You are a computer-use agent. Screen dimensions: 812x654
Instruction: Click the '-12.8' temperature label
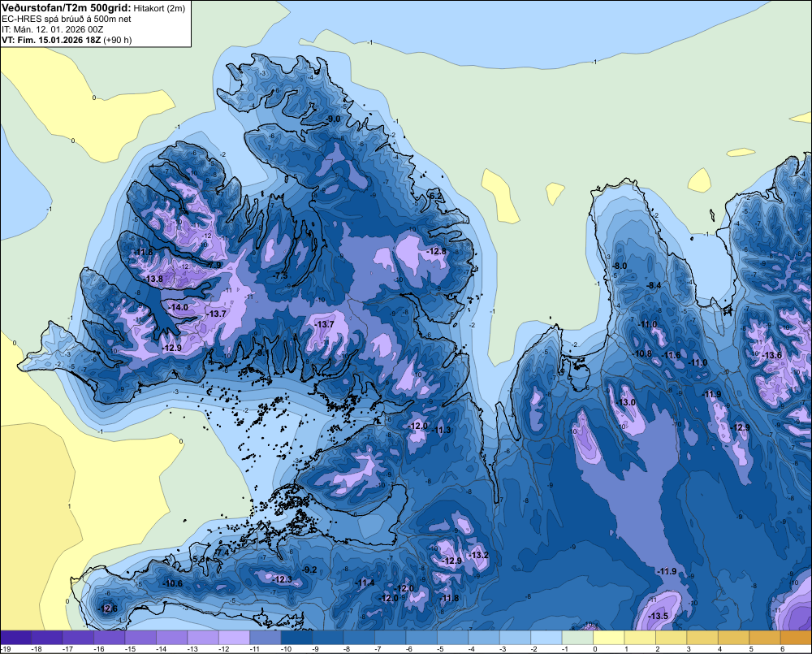pos(436,251)
